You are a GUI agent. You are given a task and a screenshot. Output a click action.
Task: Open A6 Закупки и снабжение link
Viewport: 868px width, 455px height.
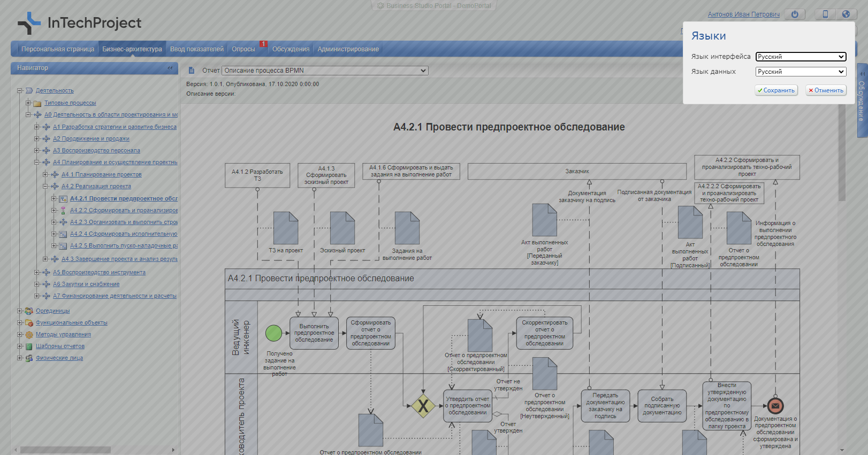point(86,284)
